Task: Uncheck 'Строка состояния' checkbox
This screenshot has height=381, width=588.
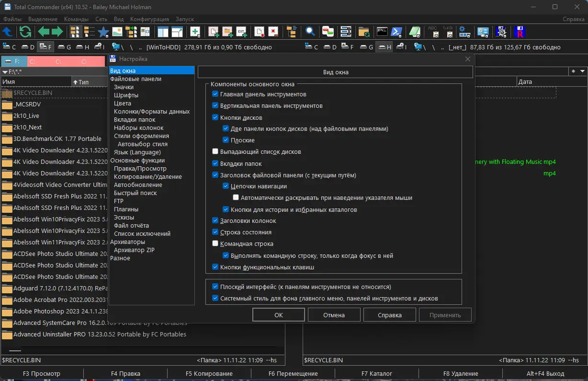Action: [x=215, y=232]
